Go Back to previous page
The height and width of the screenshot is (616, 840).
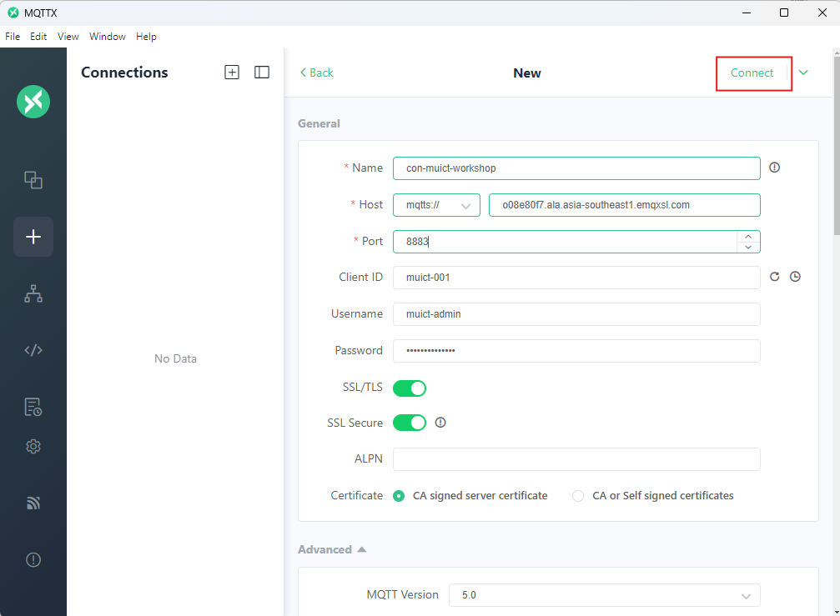coord(317,73)
